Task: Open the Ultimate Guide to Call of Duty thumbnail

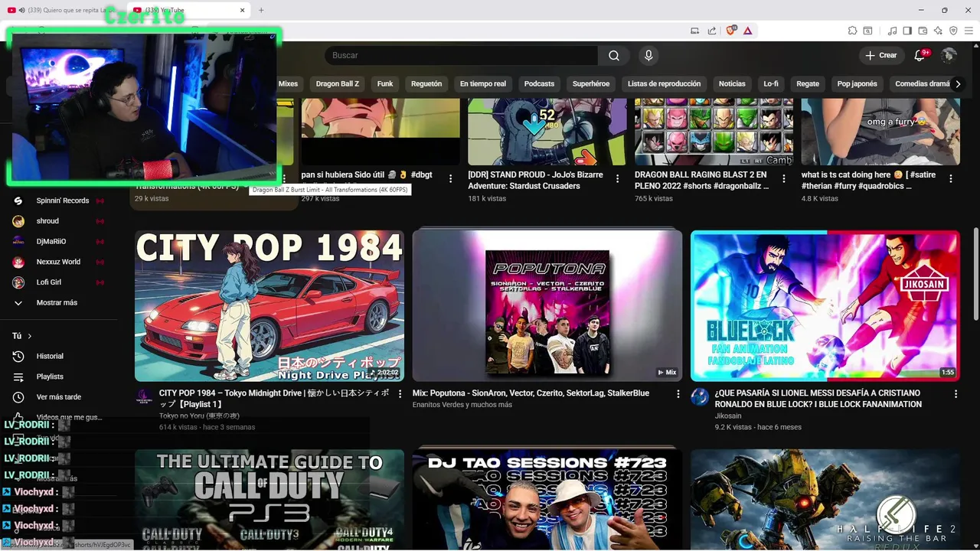Action: coord(269,500)
